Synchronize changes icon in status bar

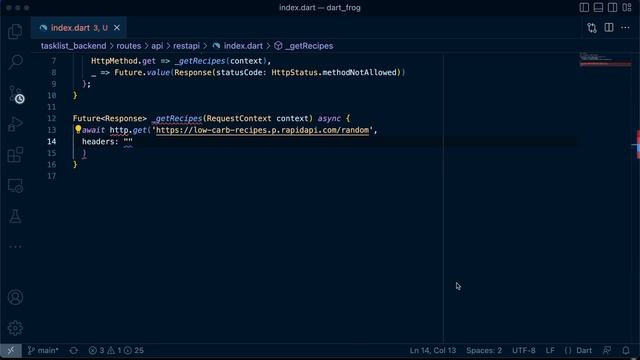[x=73, y=350]
